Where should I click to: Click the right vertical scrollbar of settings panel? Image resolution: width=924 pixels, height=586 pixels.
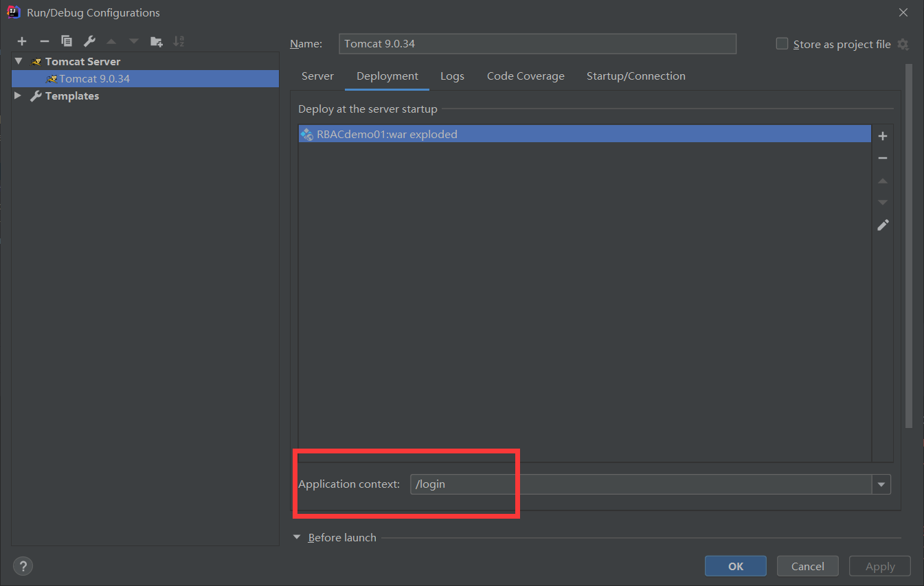click(909, 245)
